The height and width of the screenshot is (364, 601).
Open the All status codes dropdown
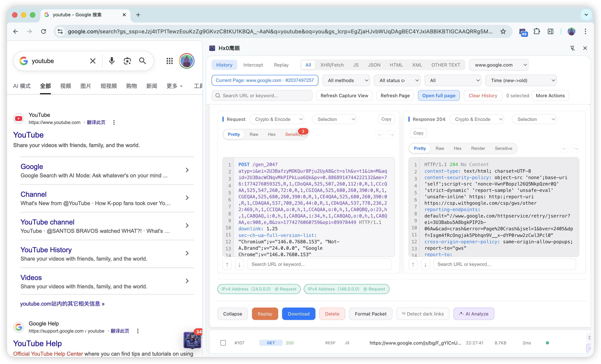397,81
